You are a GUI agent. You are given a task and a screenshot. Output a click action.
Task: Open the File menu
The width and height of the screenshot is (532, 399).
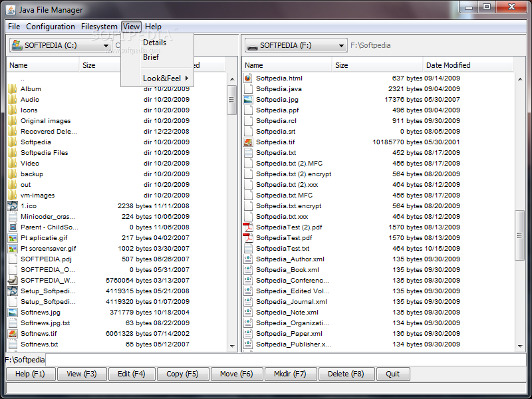[x=14, y=27]
